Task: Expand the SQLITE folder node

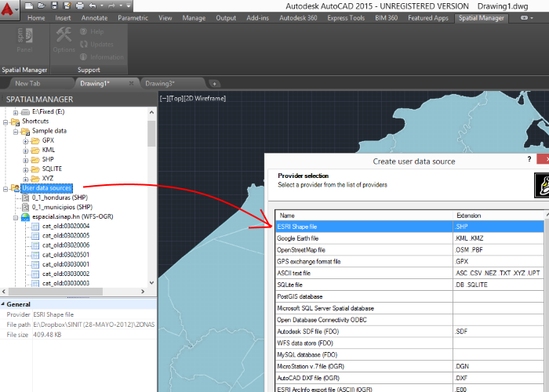Action: coord(26,170)
